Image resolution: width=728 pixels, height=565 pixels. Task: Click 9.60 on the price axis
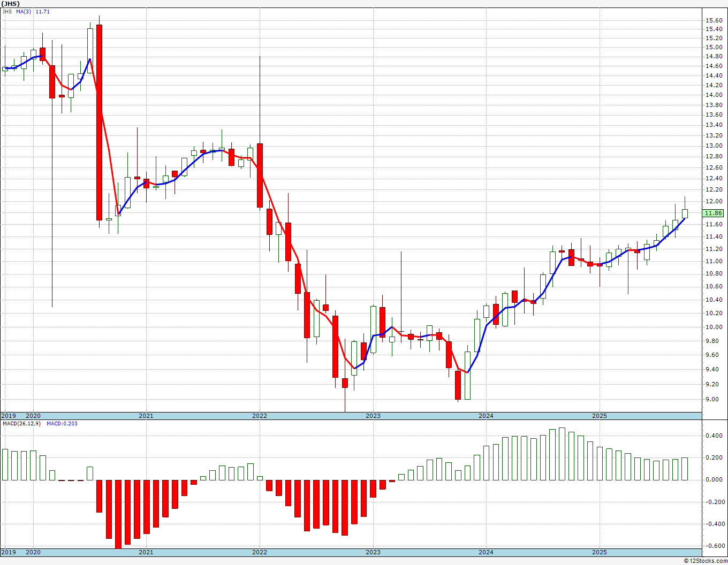[714, 355]
